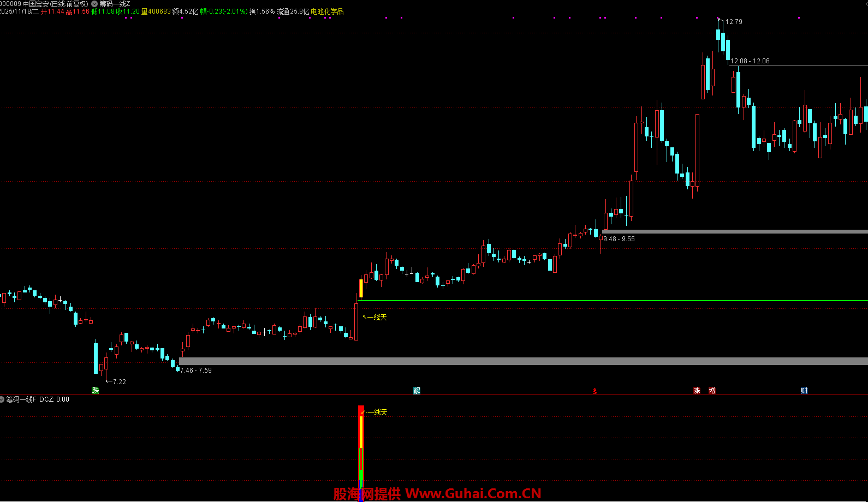Click the 解 event marker icon
The height and width of the screenshot is (502, 868).
tap(417, 390)
